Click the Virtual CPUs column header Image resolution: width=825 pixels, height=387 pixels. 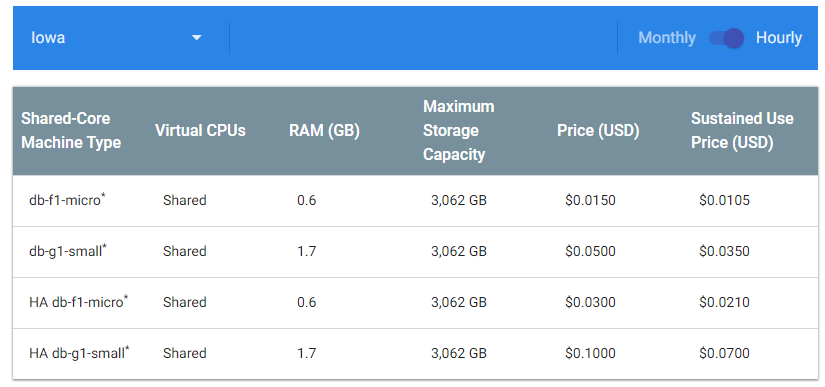[x=200, y=130]
